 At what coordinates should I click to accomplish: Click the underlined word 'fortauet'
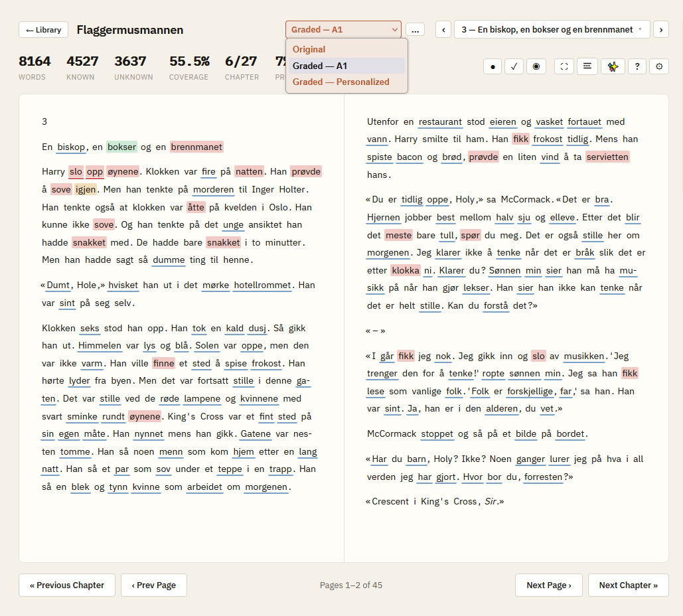click(585, 122)
